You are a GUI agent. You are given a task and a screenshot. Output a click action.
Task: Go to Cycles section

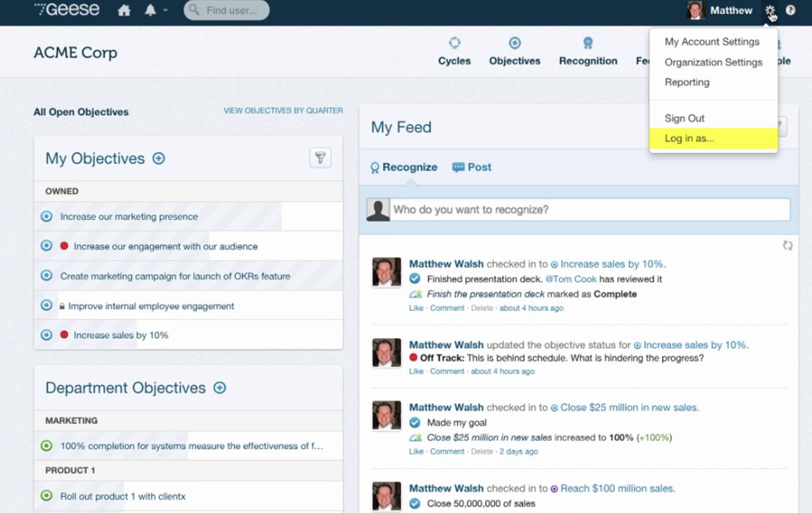(x=454, y=52)
